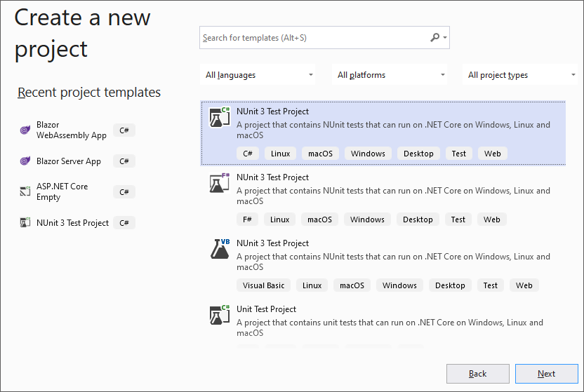Click the macOS tag in the Visual Basic template
584x392 pixels.
pyautogui.click(x=352, y=285)
